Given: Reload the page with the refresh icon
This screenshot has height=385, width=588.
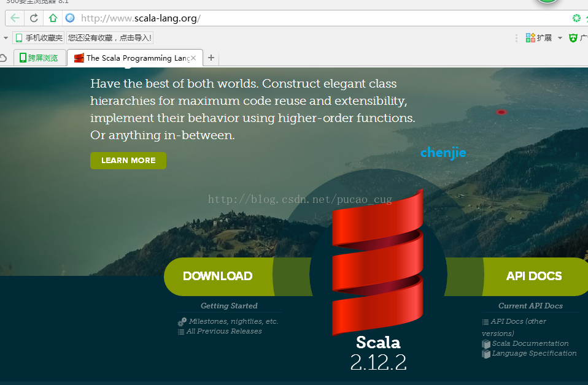Looking at the screenshot, I should pos(34,18).
